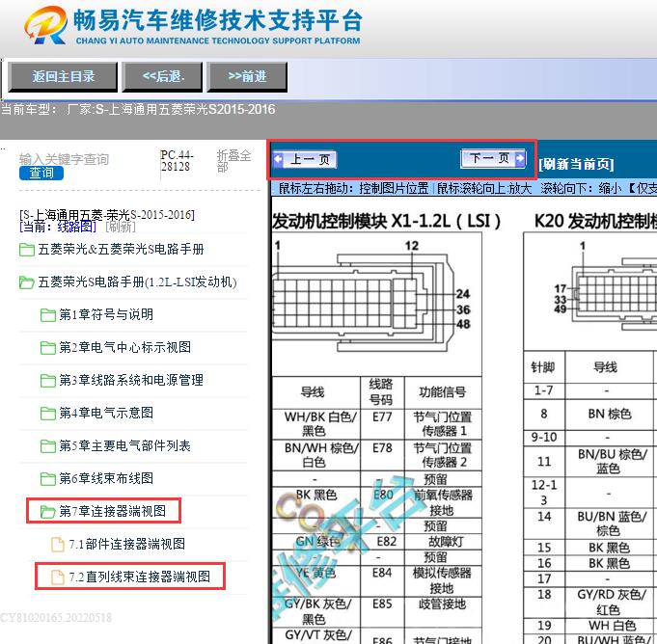Expand 第3章线路系统和电源管理 chapter

130,381
